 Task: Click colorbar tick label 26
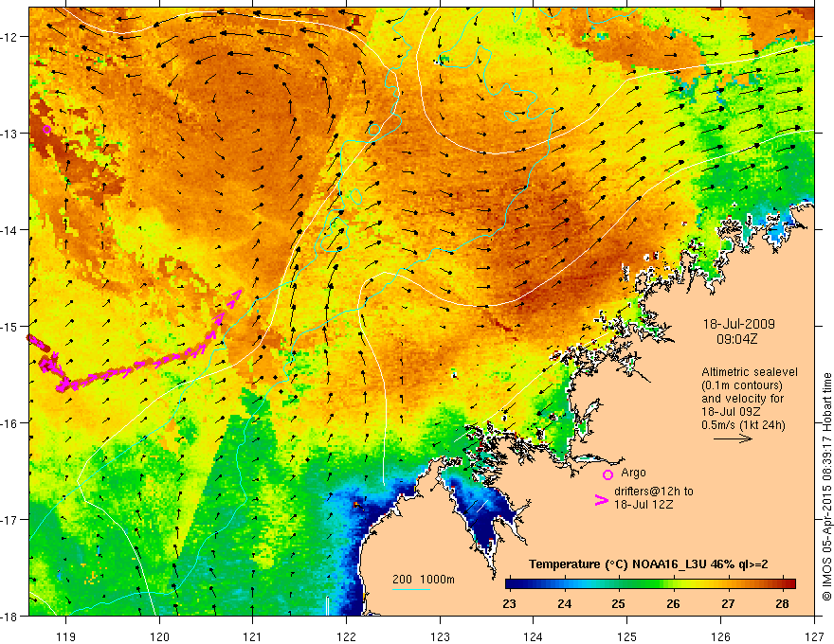coord(673,603)
